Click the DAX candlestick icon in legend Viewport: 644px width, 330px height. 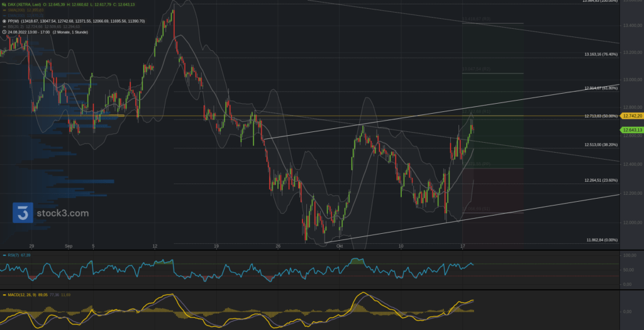tap(4, 4)
